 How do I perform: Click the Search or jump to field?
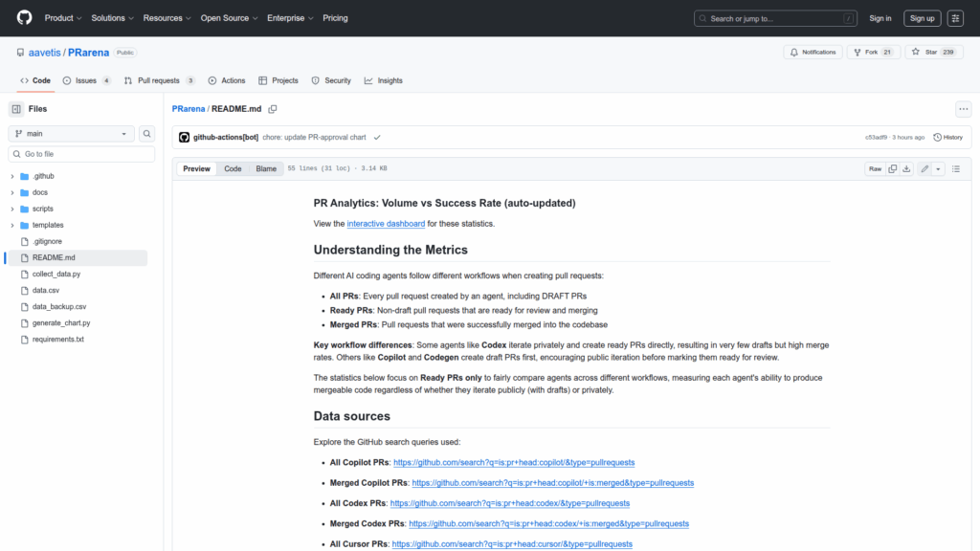point(775,18)
